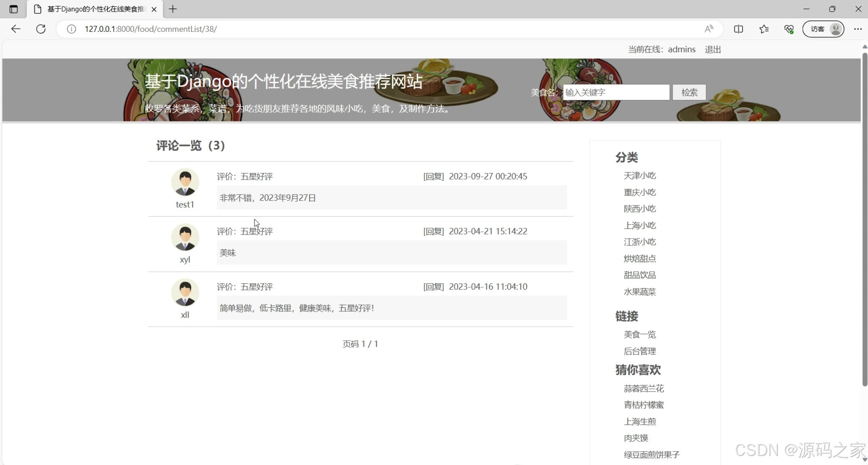Open the 美食一览 link
868x465 pixels.
coord(640,334)
